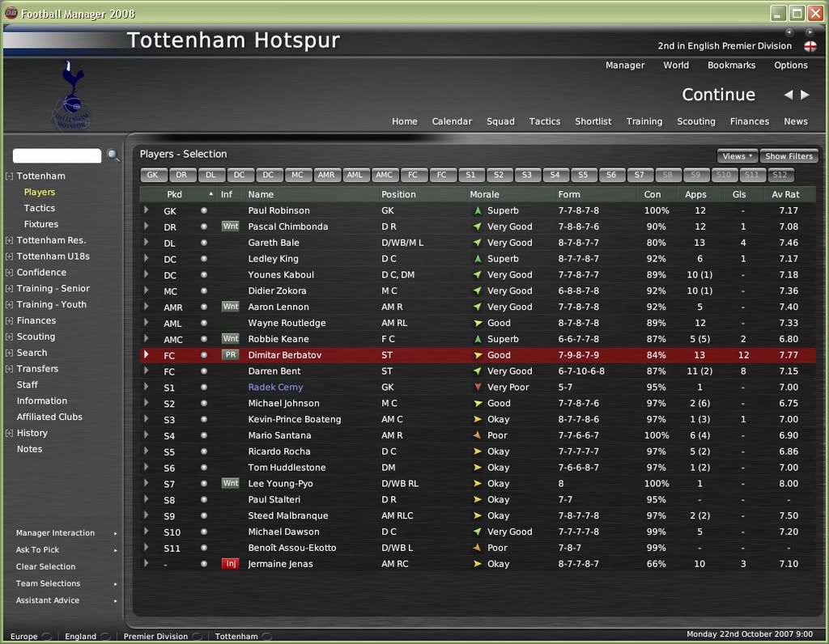Image resolution: width=829 pixels, height=644 pixels.
Task: Sort by the Av Rat column header
Action: [785, 194]
